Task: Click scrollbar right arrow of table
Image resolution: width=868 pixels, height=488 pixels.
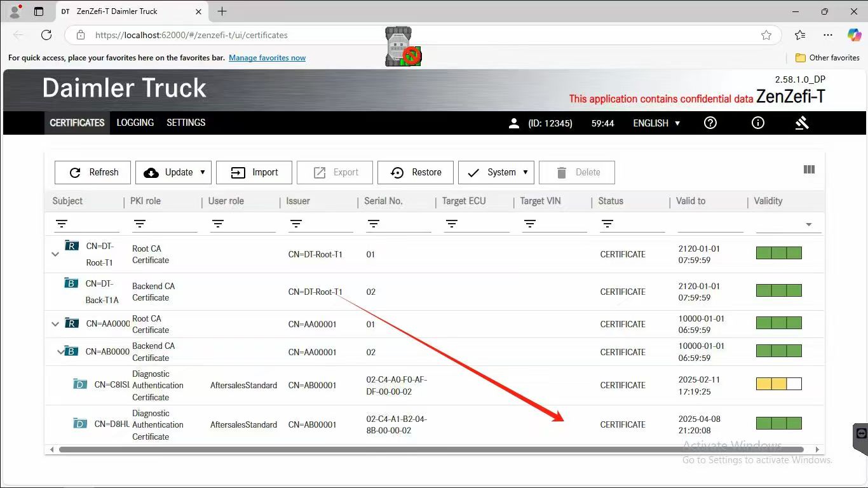Action: coord(818,449)
